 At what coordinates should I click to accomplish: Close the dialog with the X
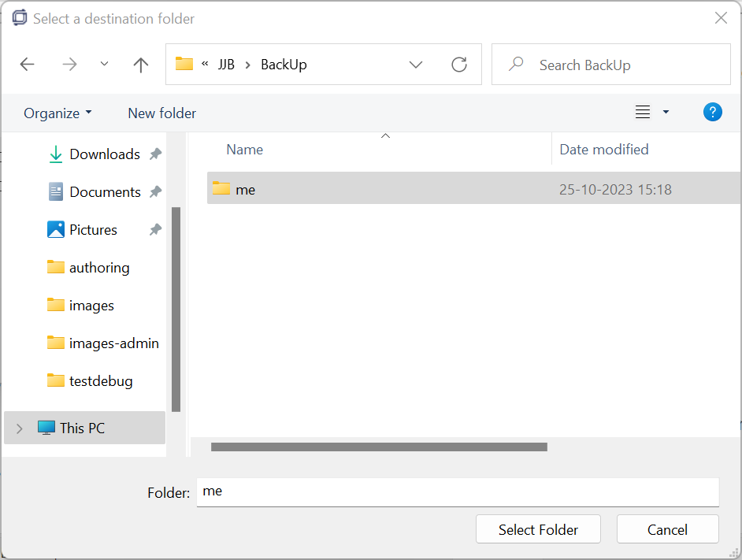point(721,18)
